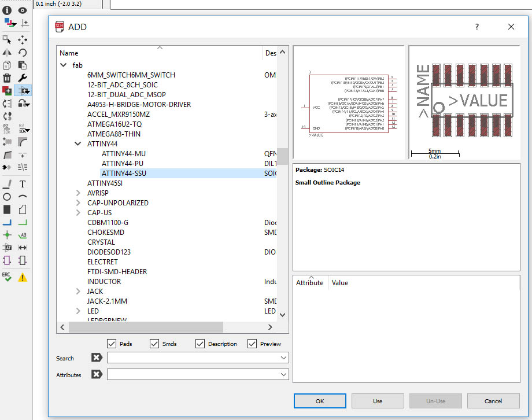Select the green Net tool

pos(23,223)
